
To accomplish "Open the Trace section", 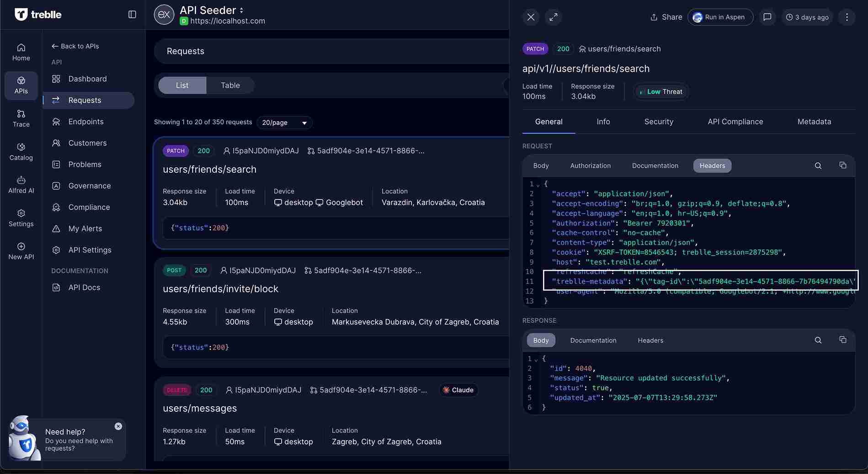I will point(21,118).
